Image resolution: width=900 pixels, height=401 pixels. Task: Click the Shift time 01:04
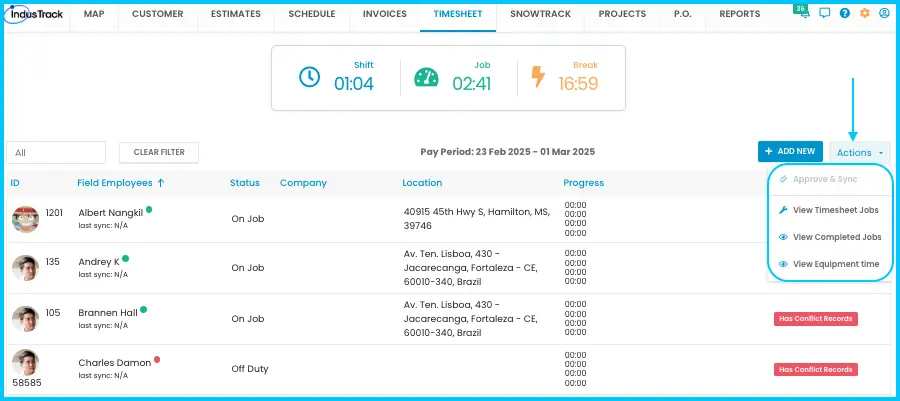tap(354, 84)
